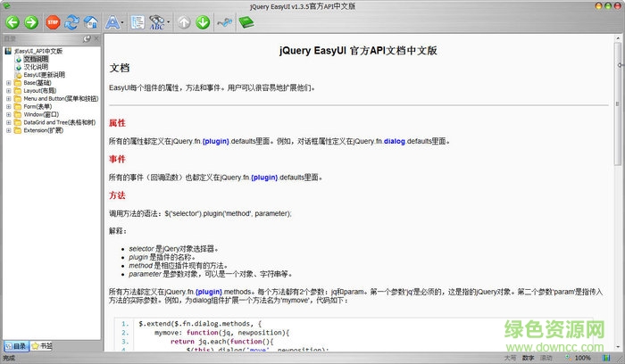The height and width of the screenshot is (364, 625).
Task: Expand the Window(窗口) folder
Action: 8,115
